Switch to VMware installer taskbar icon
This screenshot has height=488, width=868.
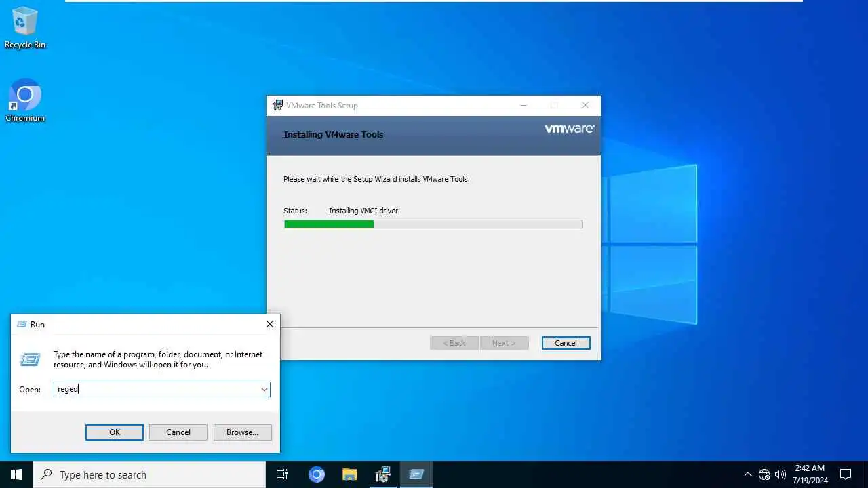tap(383, 474)
